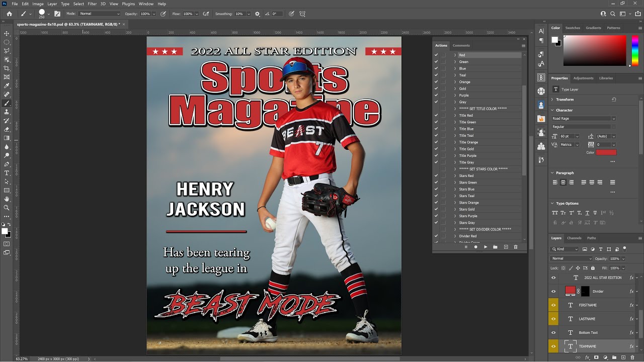Open the Libraries tab
Image resolution: width=644 pixels, height=362 pixels.
tap(606, 78)
